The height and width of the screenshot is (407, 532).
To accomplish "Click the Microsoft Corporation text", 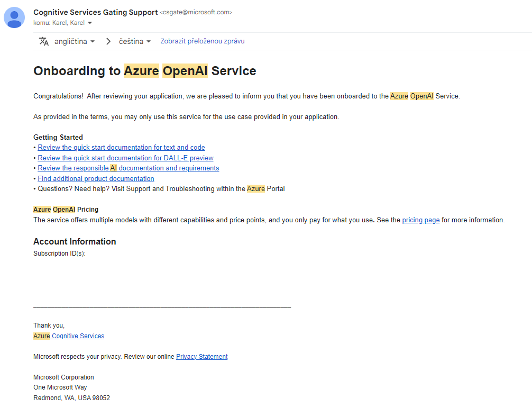I will [63, 377].
